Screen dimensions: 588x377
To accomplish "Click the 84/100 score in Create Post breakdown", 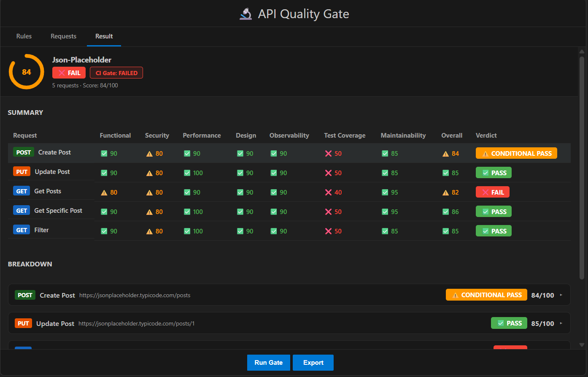I will click(543, 296).
